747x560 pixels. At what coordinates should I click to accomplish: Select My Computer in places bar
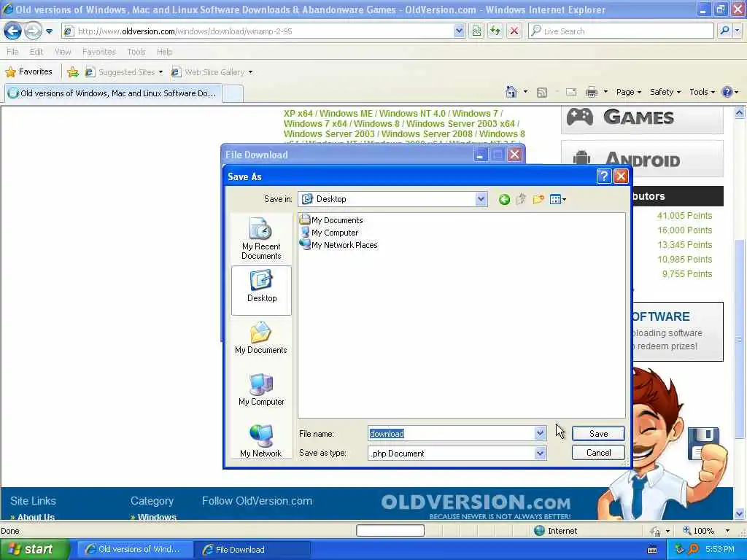[261, 389]
